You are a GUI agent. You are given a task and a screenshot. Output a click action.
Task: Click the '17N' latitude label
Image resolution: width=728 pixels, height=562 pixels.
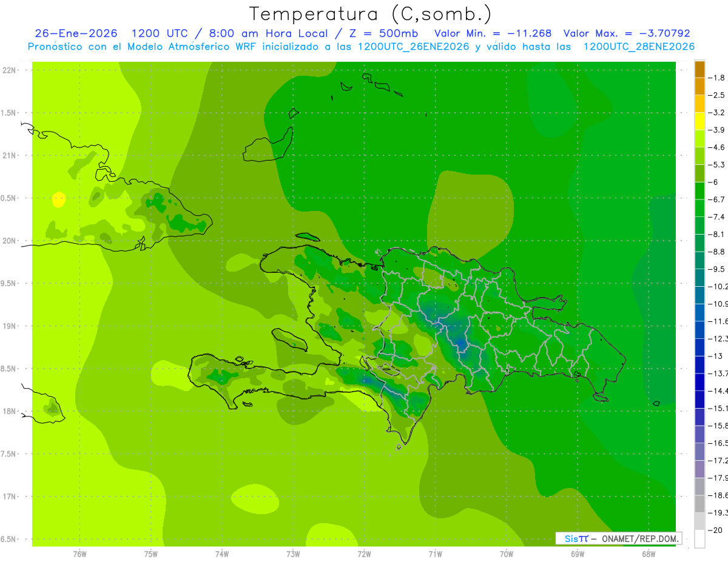8,497
